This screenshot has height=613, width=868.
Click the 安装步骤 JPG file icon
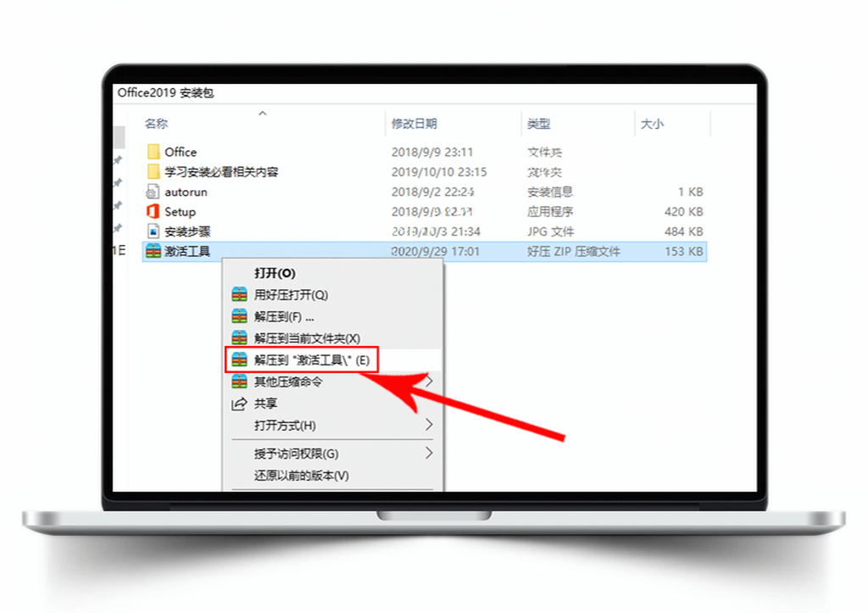click(x=153, y=231)
